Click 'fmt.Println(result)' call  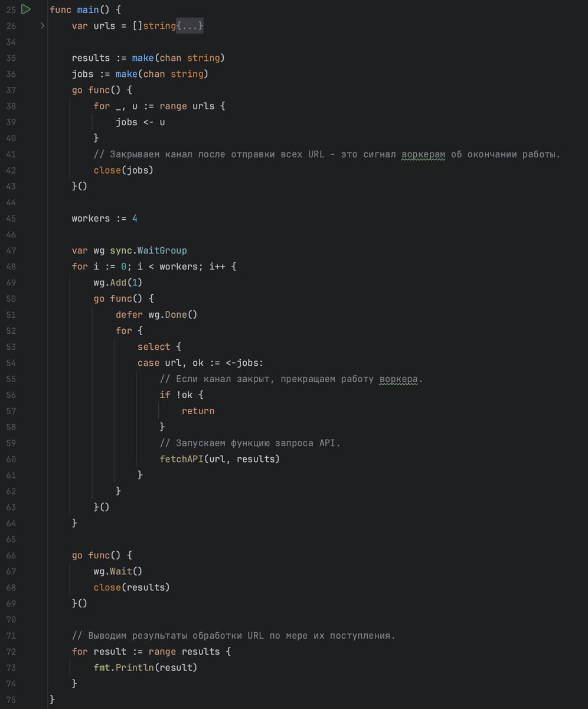(x=145, y=668)
